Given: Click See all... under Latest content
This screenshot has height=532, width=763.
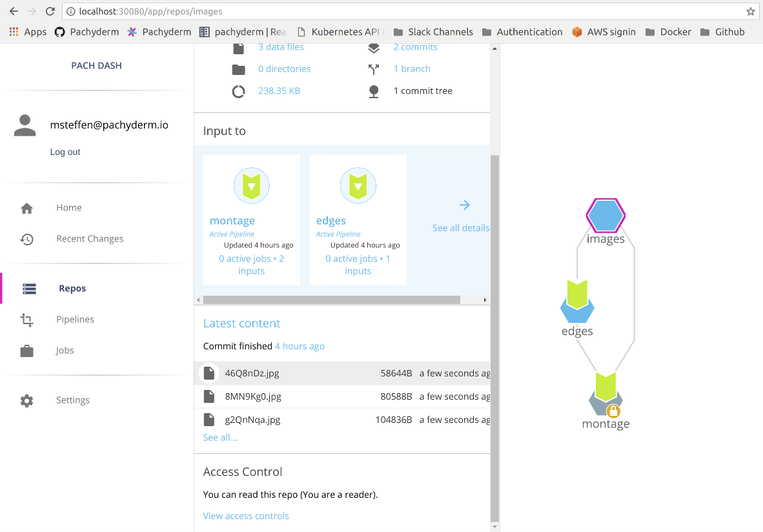Looking at the screenshot, I should point(219,437).
